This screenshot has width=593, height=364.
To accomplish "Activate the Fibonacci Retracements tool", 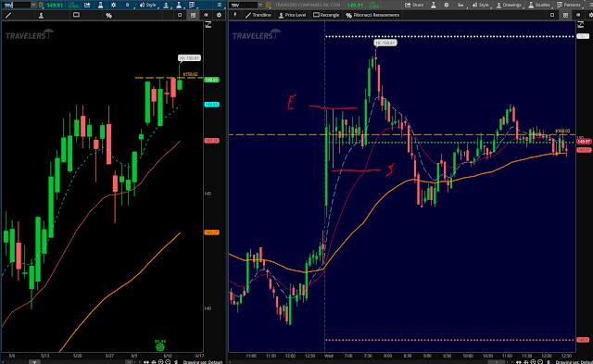I will 372,15.
